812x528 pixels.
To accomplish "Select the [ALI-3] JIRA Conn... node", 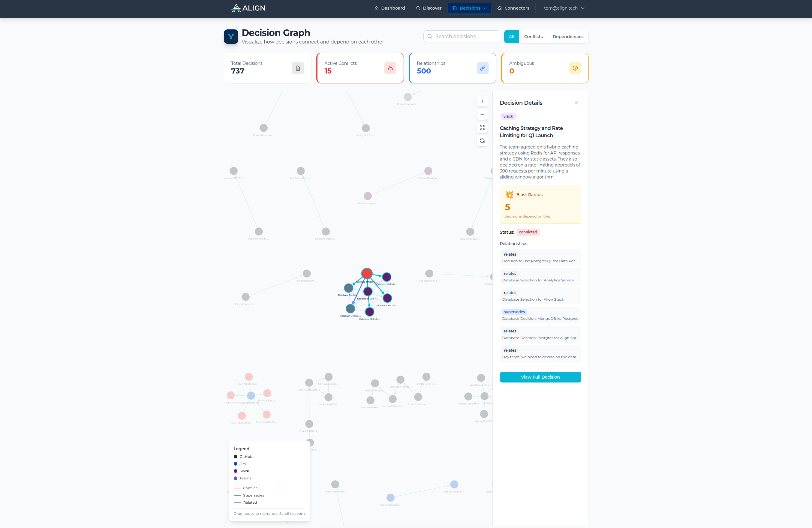I will pyautogui.click(x=390, y=498).
